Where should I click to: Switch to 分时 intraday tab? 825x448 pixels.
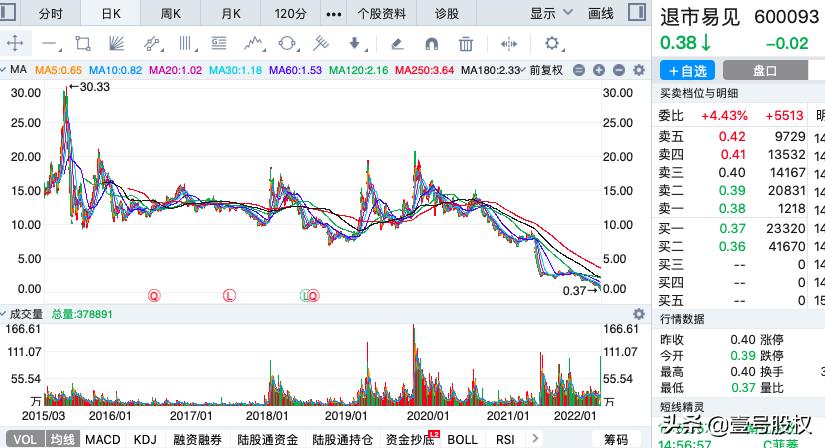[x=51, y=14]
